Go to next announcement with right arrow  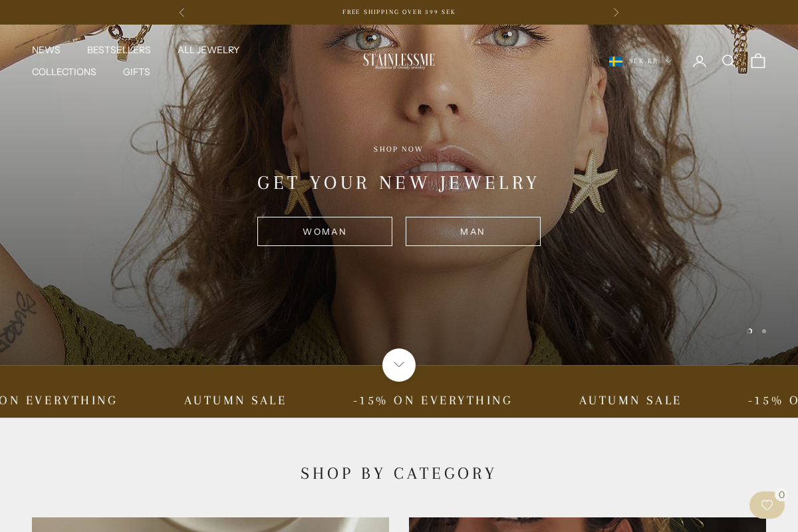(x=616, y=12)
